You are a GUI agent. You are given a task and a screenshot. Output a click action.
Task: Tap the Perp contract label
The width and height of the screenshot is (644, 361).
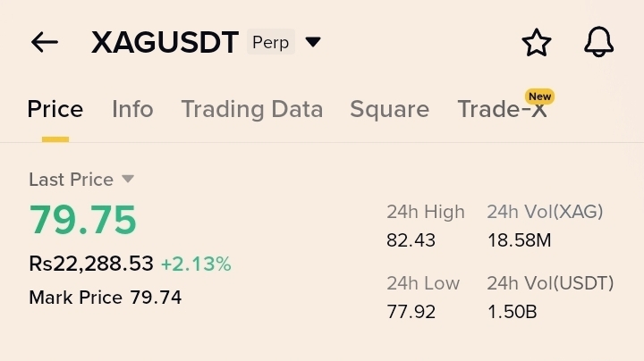[x=270, y=42]
